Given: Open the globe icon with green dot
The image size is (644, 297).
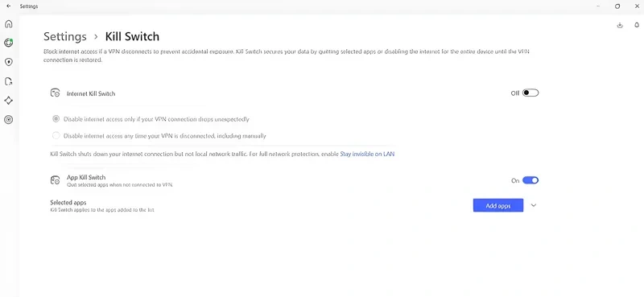Looking at the screenshot, I should 8,43.
